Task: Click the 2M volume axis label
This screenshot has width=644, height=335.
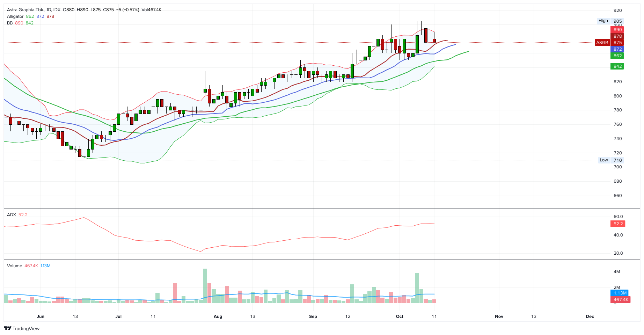Action: pyautogui.click(x=617, y=287)
